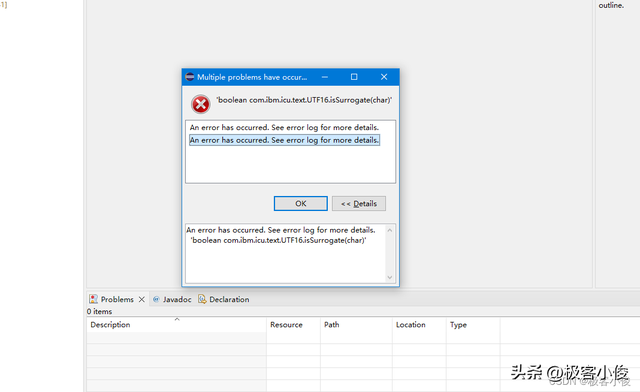Image resolution: width=640 pixels, height=392 pixels.
Task: Click the isSurrogate(char) line in details text
Action: (x=278, y=241)
